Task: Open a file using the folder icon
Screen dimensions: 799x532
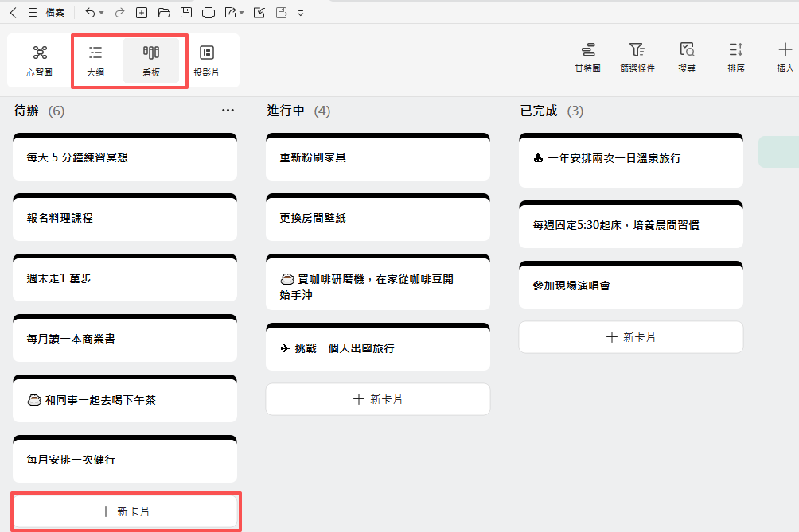Action: [163, 12]
